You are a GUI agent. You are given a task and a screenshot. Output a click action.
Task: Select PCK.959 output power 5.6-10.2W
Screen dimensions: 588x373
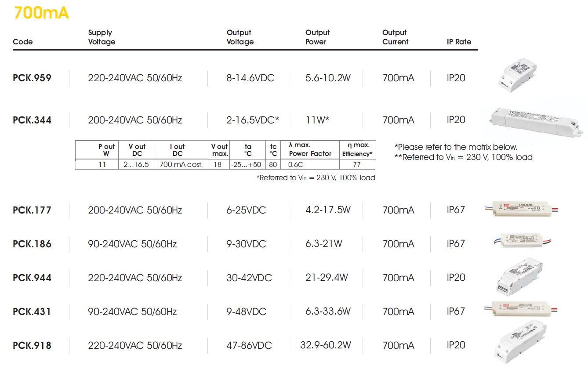tap(328, 78)
